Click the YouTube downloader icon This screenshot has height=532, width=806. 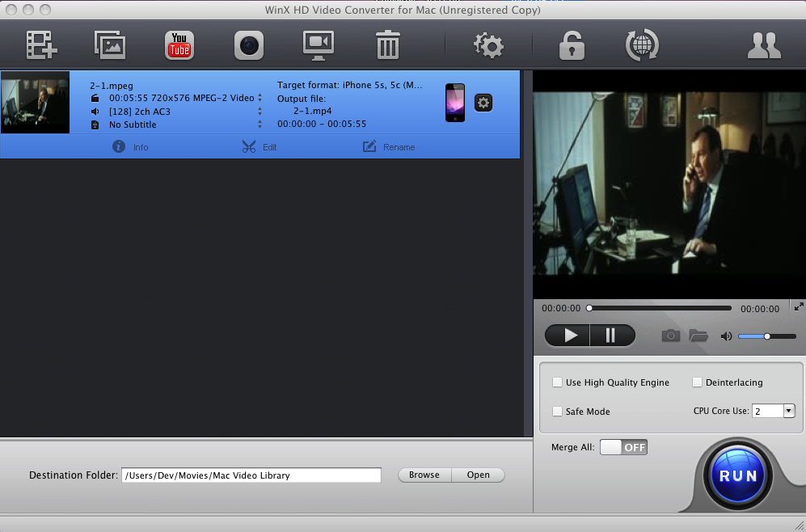tap(179, 45)
